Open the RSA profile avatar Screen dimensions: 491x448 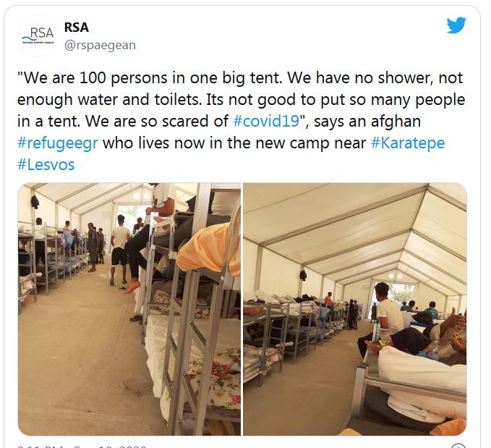coord(38,35)
